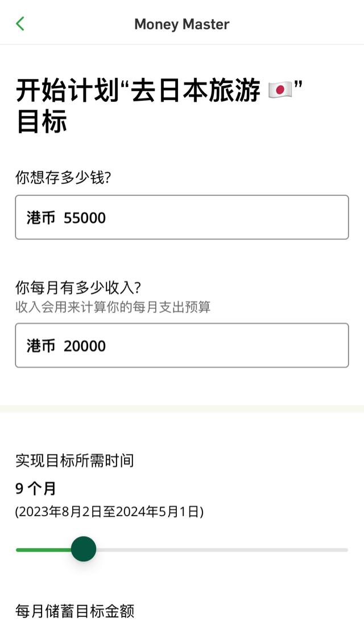Screen dimensions: 364x626
Task: Select the "你每月有多少收入?" label
Action: coord(78,287)
